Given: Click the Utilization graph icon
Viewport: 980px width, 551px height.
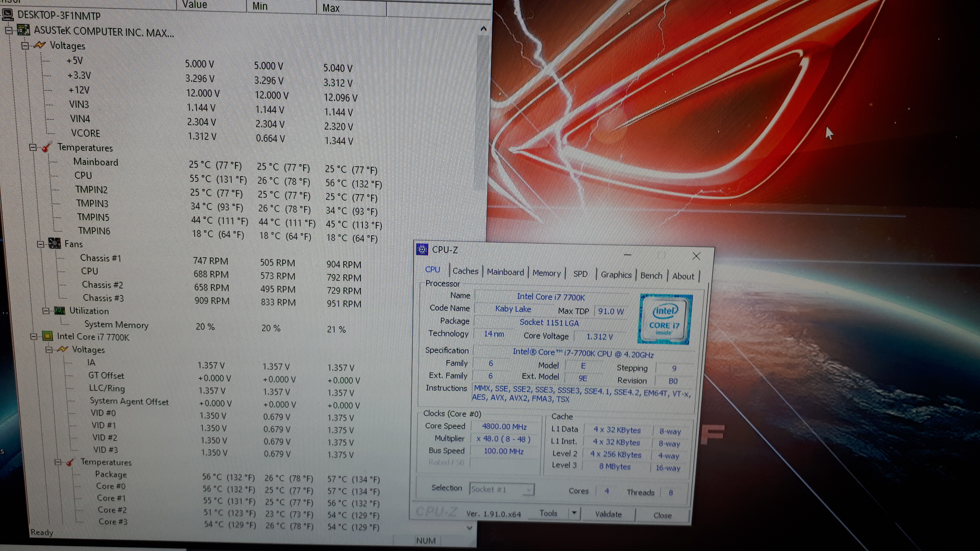Looking at the screenshot, I should click(60, 311).
